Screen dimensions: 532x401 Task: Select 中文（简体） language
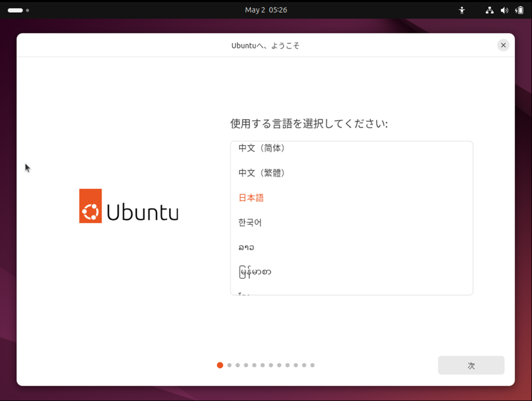[x=352, y=148]
